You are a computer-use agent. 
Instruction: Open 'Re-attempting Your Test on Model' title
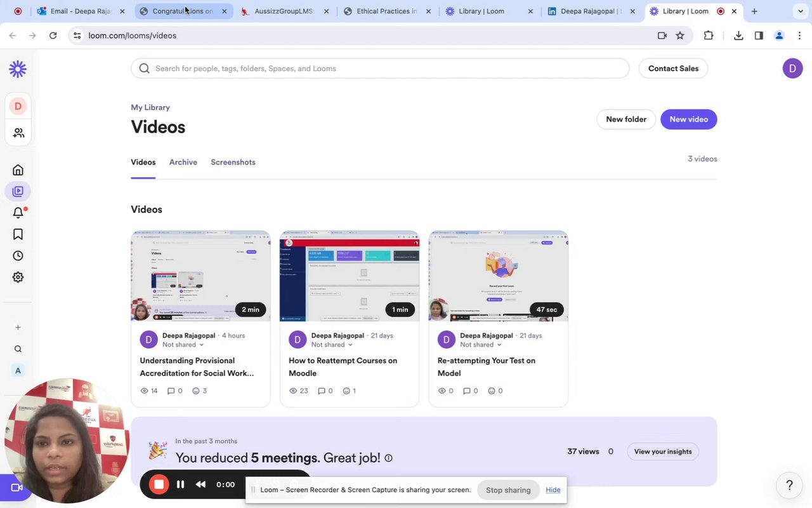[x=487, y=367]
